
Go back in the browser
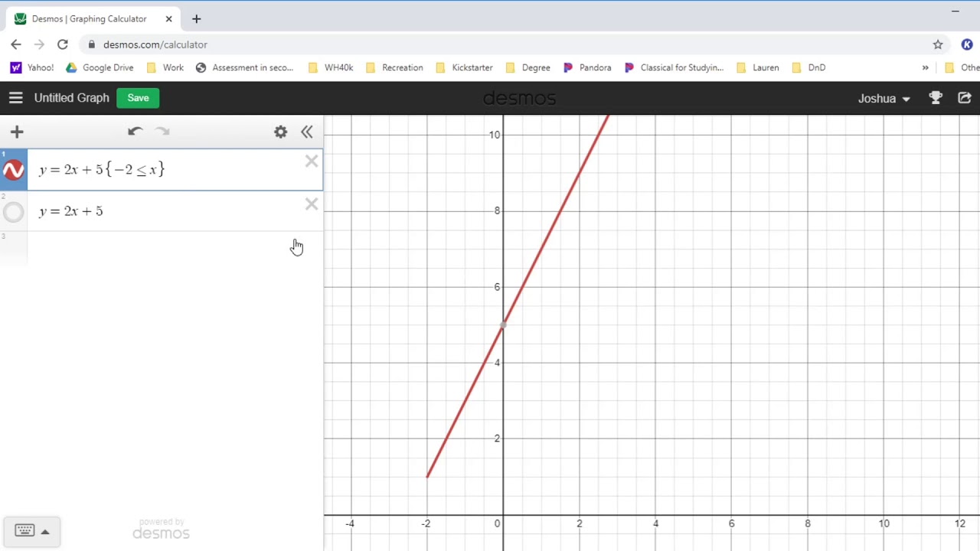click(16, 44)
